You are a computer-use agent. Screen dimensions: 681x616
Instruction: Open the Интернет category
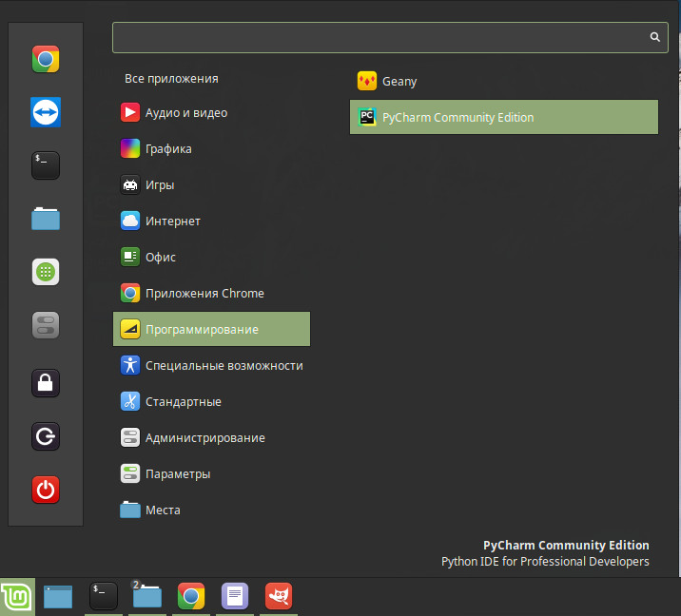click(211, 221)
